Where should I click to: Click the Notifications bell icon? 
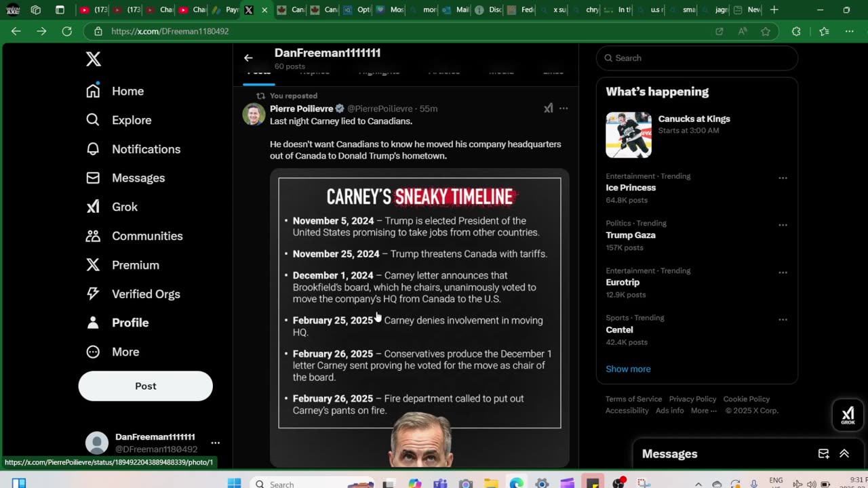click(93, 149)
